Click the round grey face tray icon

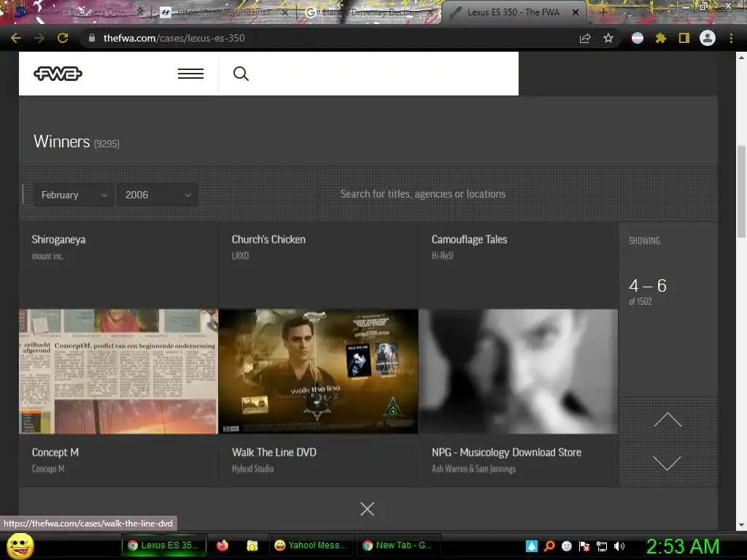click(x=567, y=546)
